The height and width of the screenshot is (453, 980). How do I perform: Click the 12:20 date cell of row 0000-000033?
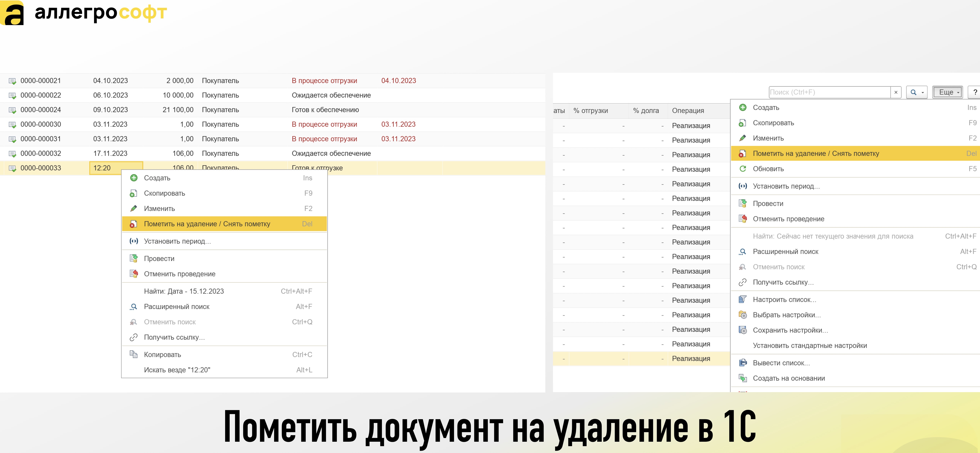[x=116, y=168]
